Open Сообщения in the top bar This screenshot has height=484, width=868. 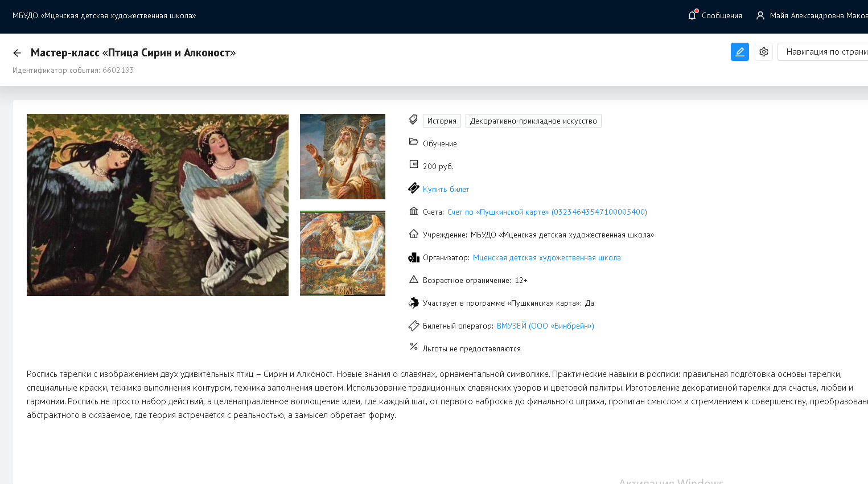721,16
